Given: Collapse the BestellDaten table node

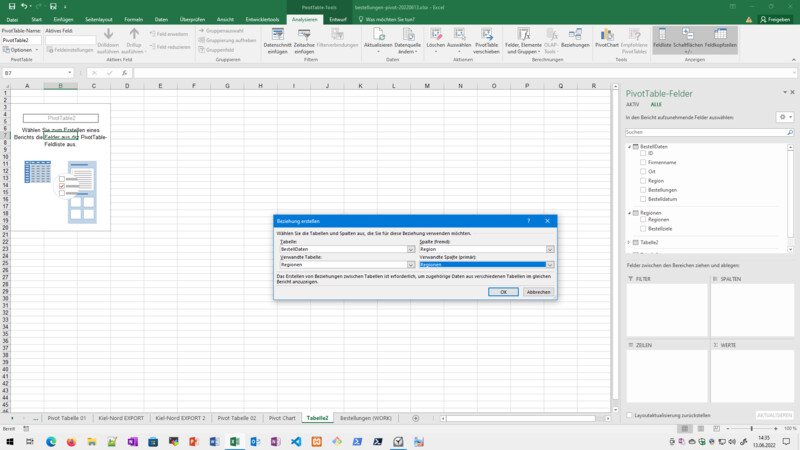Looking at the screenshot, I should pyautogui.click(x=629, y=146).
